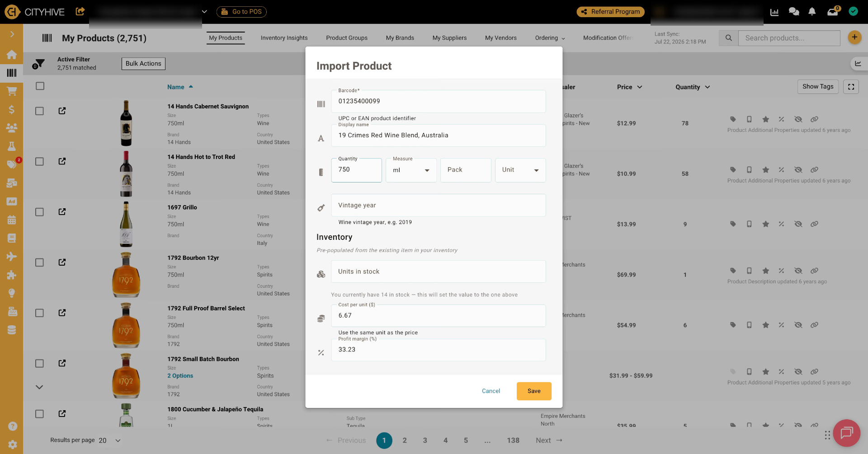Click the Go to POS button
This screenshot has height=454, width=868.
tap(241, 12)
